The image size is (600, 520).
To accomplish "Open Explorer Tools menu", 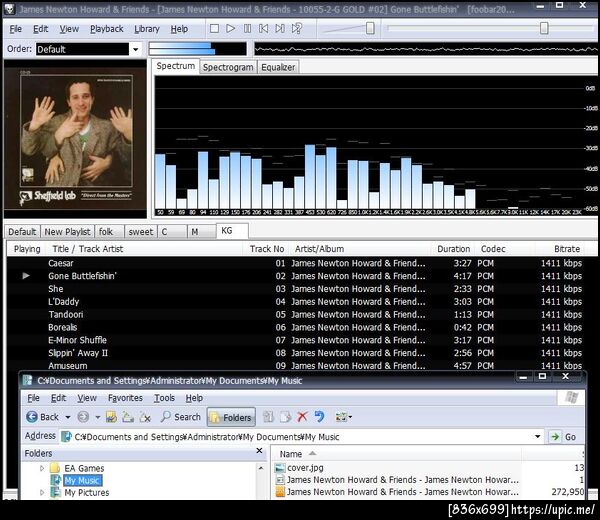I will [164, 398].
